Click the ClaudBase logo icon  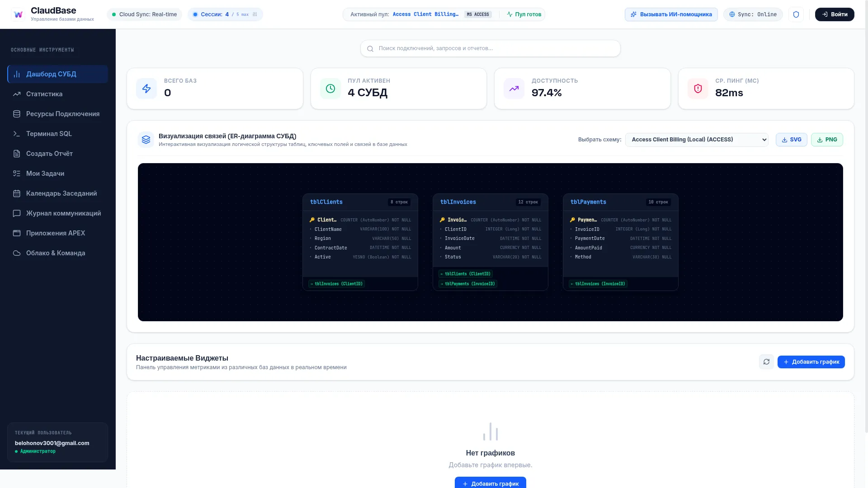point(18,14)
